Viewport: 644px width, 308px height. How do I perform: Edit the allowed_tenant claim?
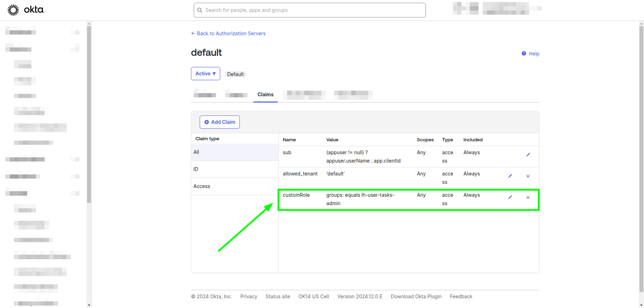click(x=510, y=176)
